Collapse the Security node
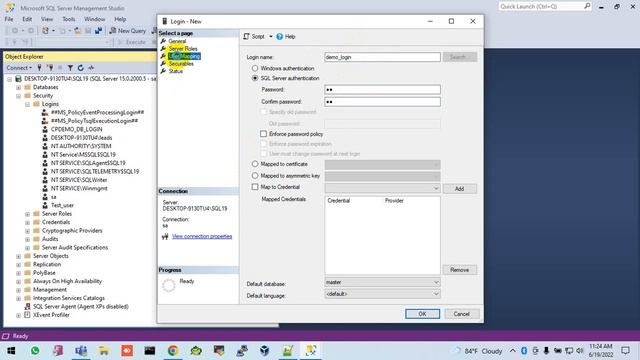Image resolution: width=640 pixels, height=360 pixels. pyautogui.click(x=18, y=96)
